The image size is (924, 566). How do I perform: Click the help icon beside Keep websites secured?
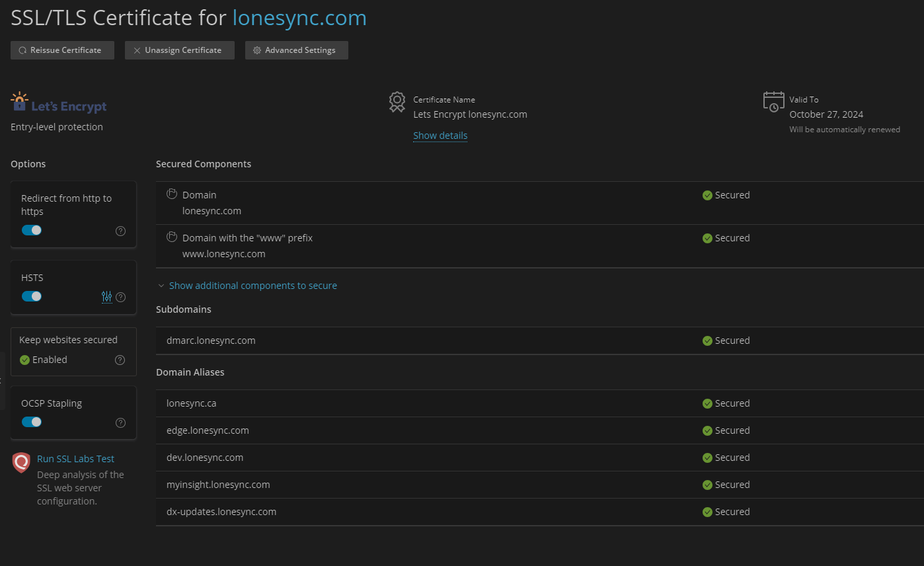pos(120,360)
